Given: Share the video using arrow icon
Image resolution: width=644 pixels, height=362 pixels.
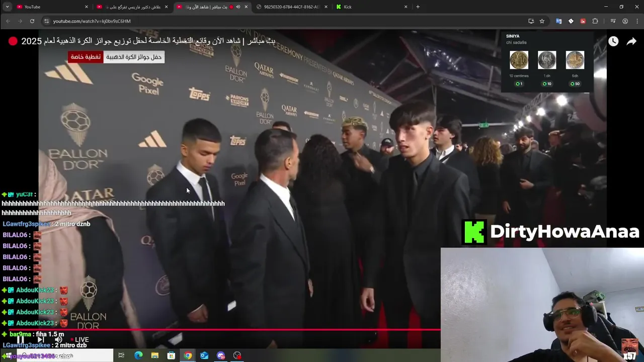Looking at the screenshot, I should point(631,42).
